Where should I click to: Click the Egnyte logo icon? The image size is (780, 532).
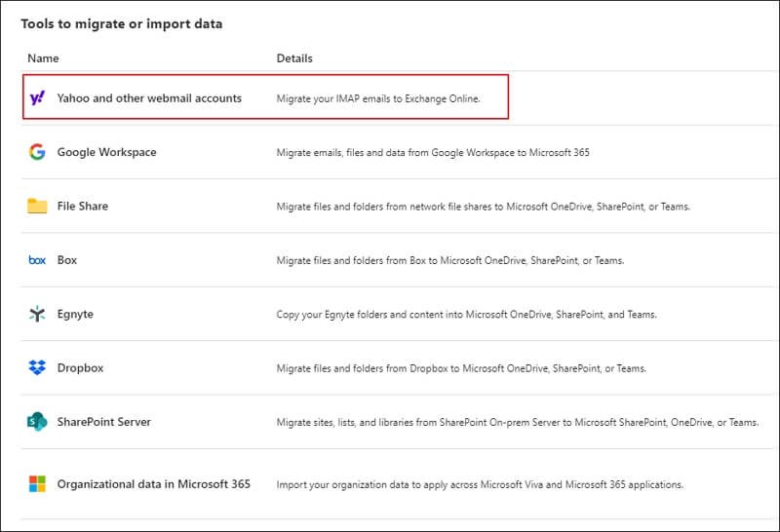[37, 314]
